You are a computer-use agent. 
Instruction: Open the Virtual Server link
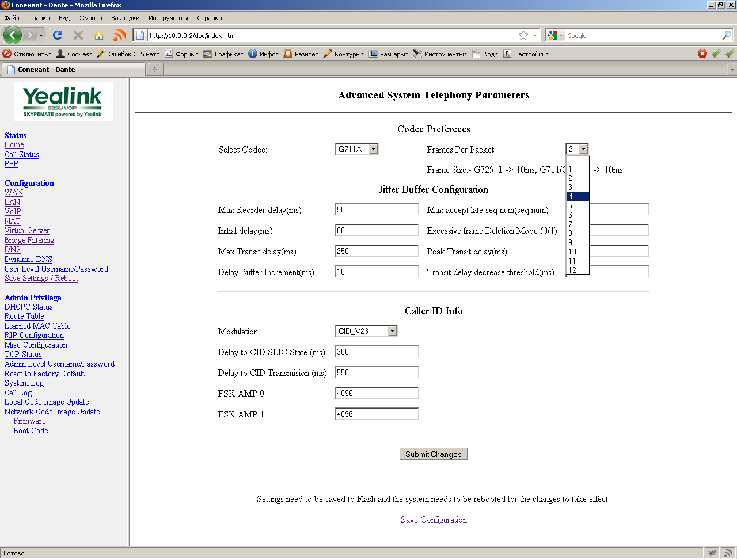click(x=27, y=230)
